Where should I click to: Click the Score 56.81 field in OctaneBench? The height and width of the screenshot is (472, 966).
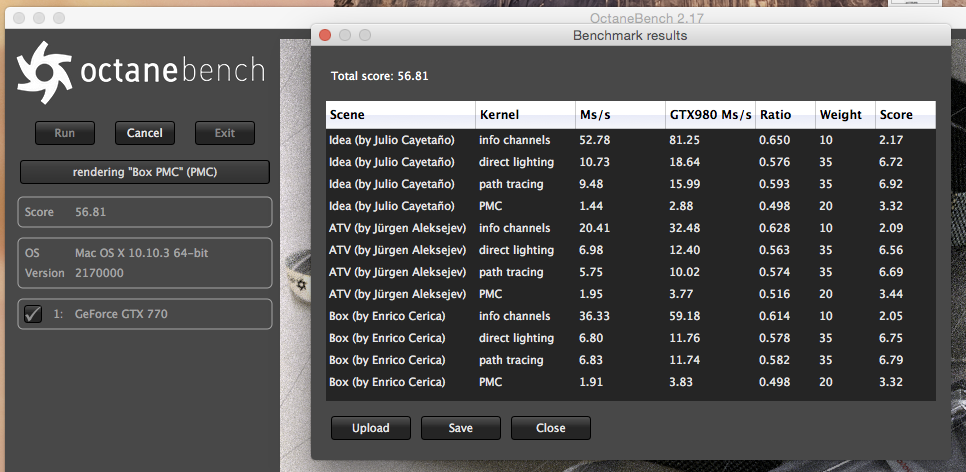pyautogui.click(x=145, y=212)
